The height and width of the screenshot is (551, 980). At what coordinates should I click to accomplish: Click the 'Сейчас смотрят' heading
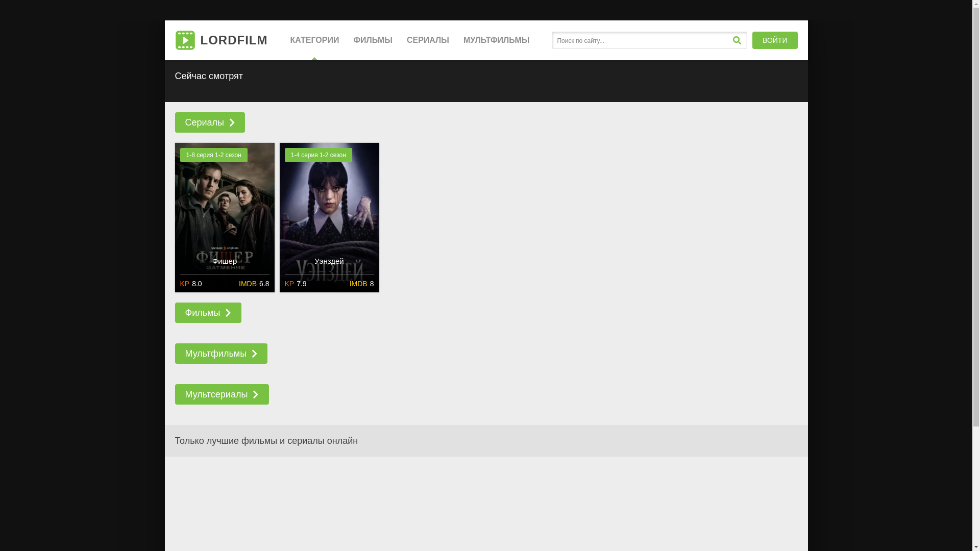pos(209,76)
